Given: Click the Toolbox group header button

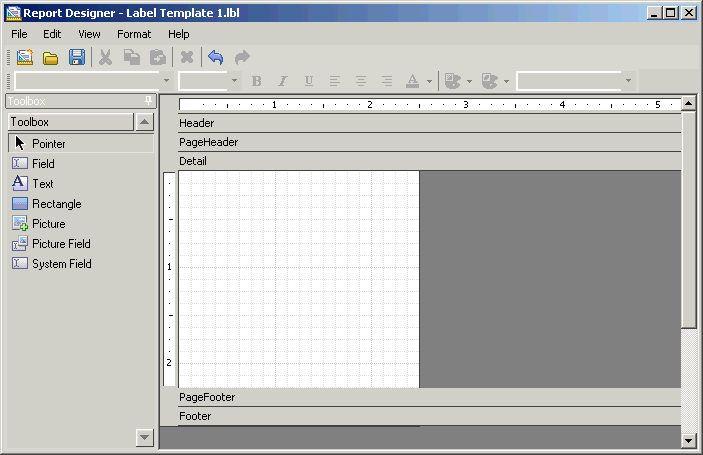Looking at the screenshot, I should coord(71,122).
